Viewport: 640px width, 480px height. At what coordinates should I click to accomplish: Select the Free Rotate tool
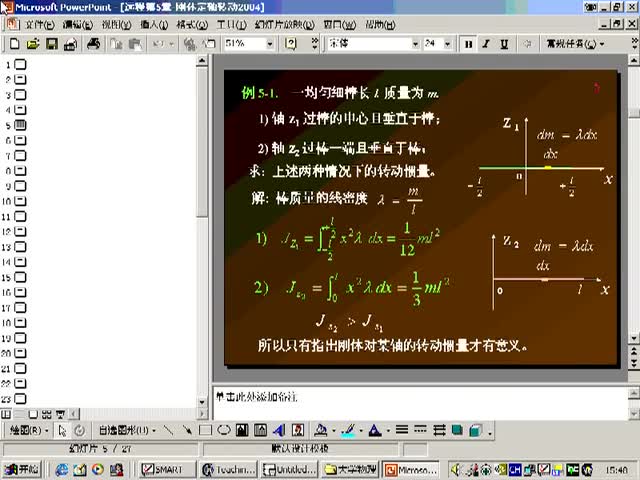click(x=80, y=430)
